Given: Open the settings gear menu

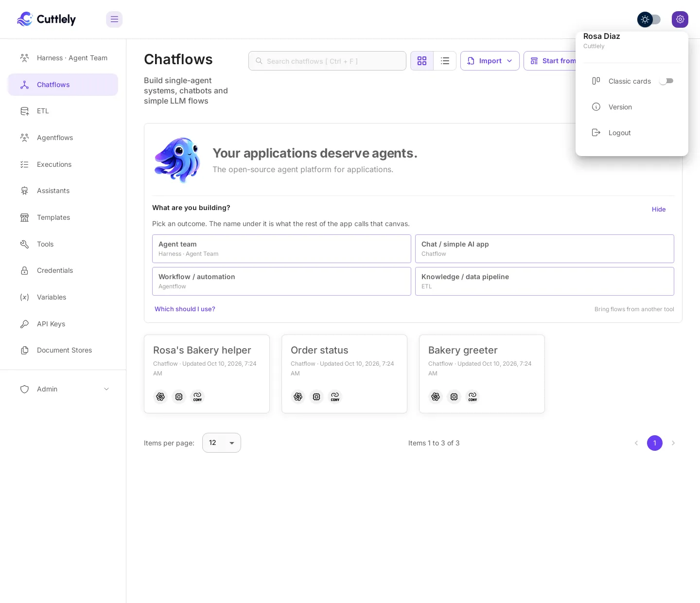Looking at the screenshot, I should point(680,19).
